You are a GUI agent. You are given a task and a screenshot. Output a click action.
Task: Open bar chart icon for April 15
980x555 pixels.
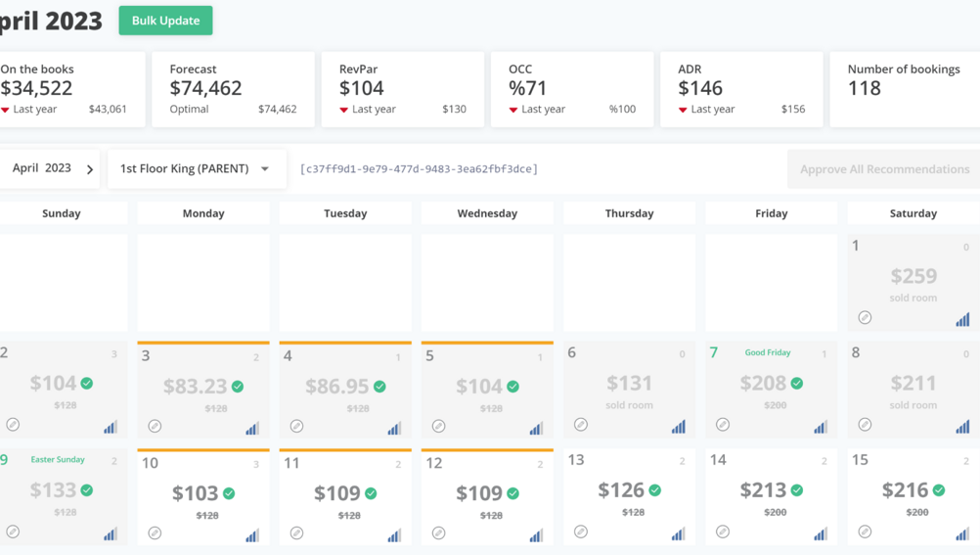[x=962, y=532]
